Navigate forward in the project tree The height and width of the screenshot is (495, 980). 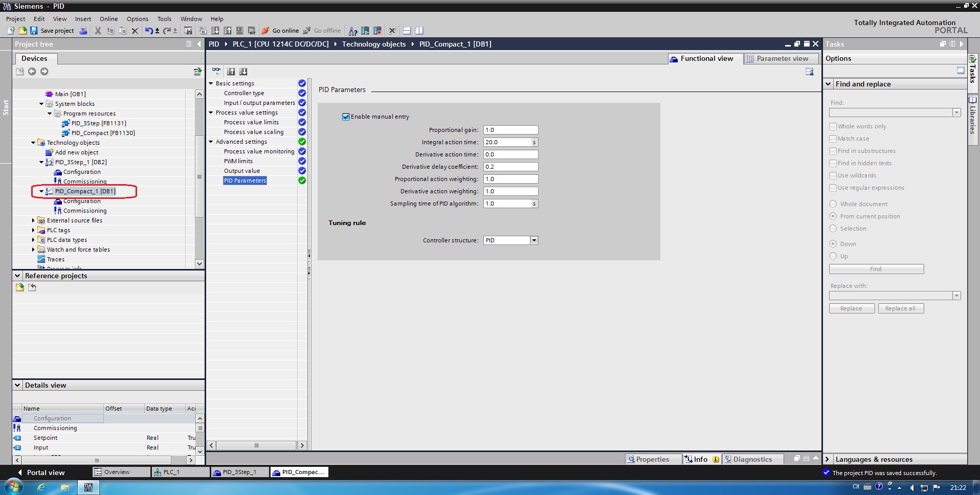pos(44,71)
